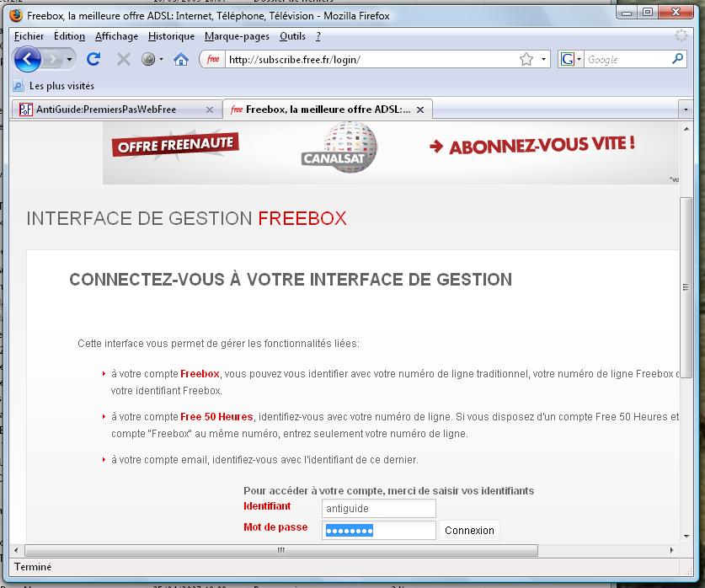This screenshot has height=588, width=705.
Task: Open the Outils menu
Action: coord(292,36)
